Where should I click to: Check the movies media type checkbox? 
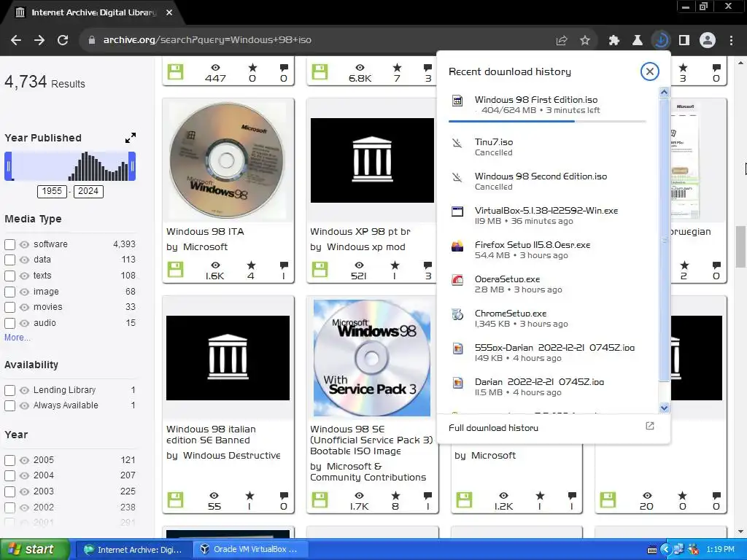click(x=10, y=307)
